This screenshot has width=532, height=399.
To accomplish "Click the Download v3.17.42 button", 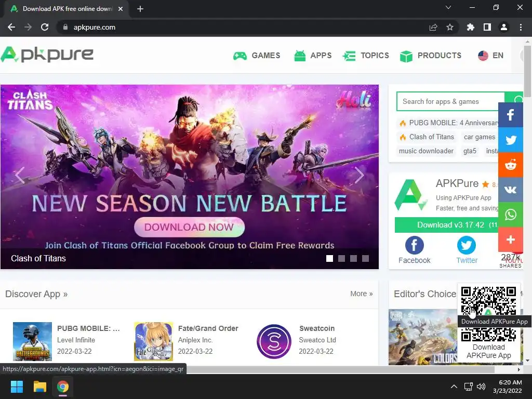I will coord(446,225).
